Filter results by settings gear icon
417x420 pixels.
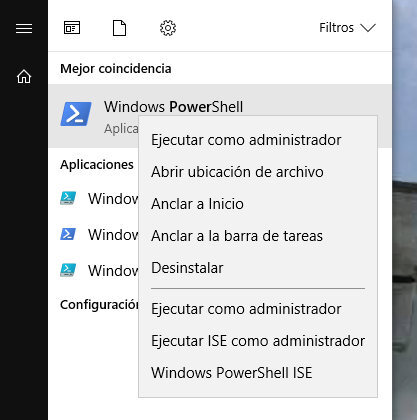pyautogui.click(x=168, y=28)
